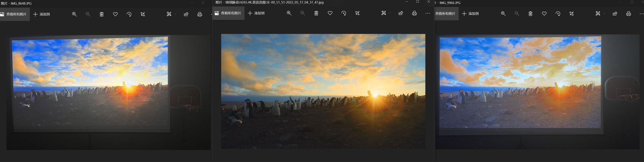Mark IMG_9966.JPG as favorite

pos(544,13)
